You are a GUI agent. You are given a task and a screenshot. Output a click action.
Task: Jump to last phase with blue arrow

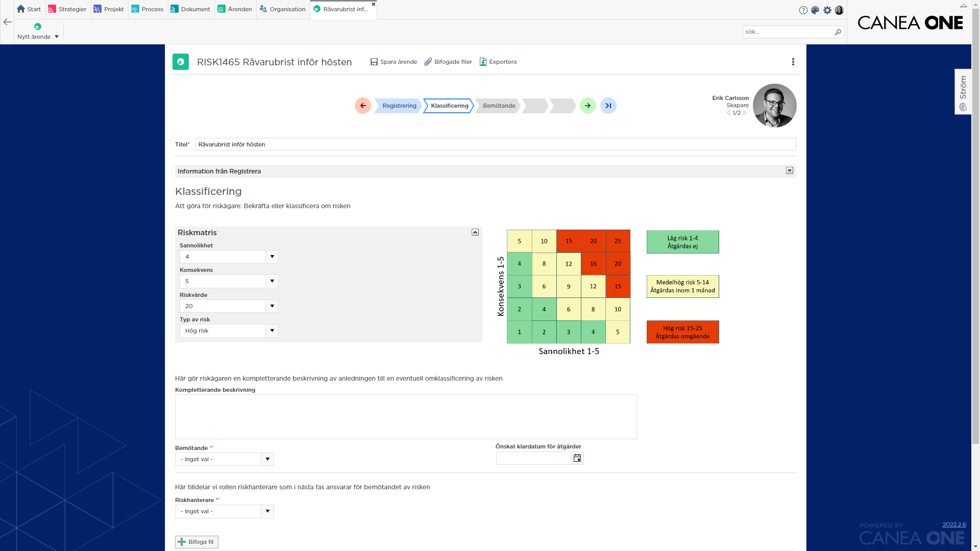[x=608, y=106]
